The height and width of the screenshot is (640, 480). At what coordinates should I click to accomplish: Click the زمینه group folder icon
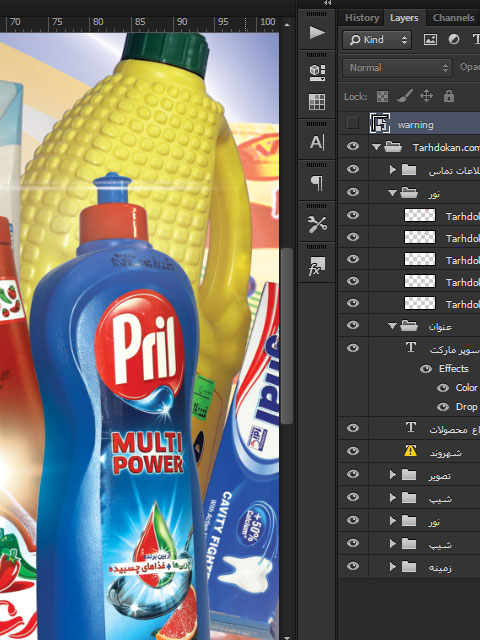pyautogui.click(x=409, y=567)
